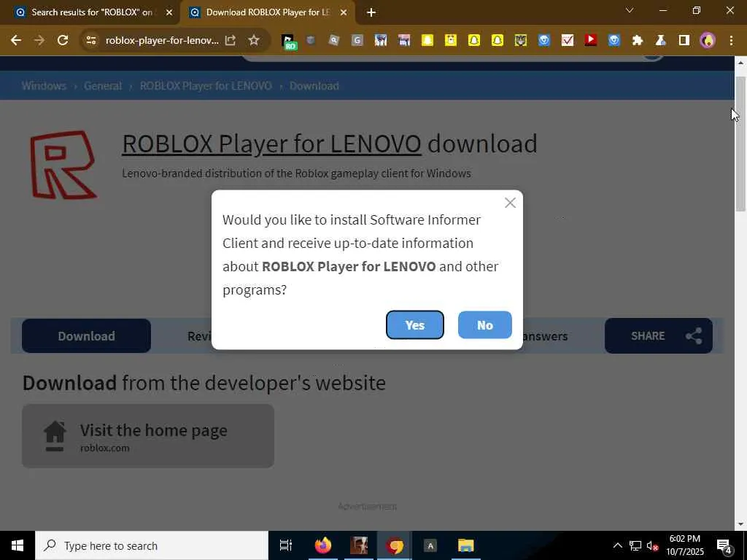Open the gray magnifier extension
Image resolution: width=747 pixels, height=560 pixels.
coord(334,41)
